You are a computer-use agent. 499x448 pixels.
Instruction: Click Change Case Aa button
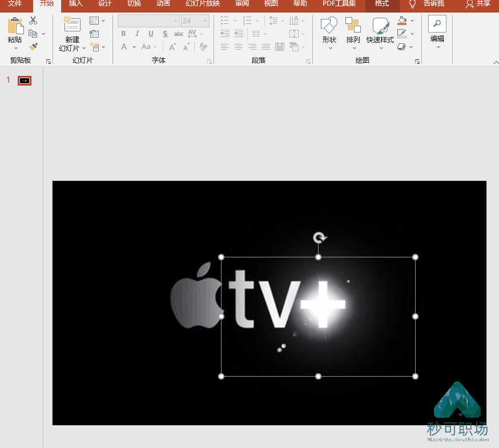(x=146, y=47)
